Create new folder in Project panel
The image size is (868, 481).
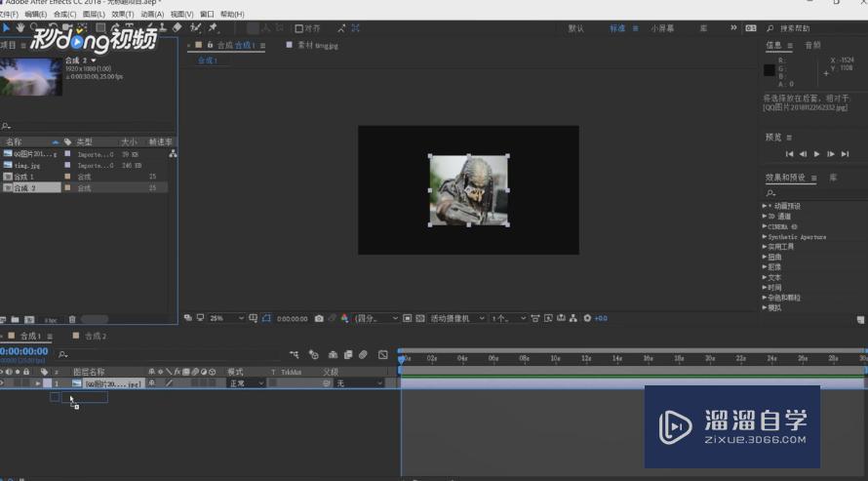[x=16, y=319]
